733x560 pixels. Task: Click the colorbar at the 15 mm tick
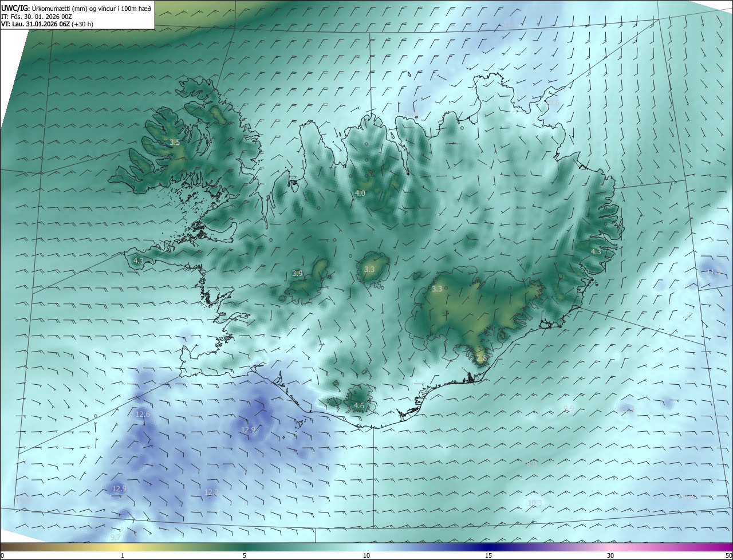tap(488, 547)
